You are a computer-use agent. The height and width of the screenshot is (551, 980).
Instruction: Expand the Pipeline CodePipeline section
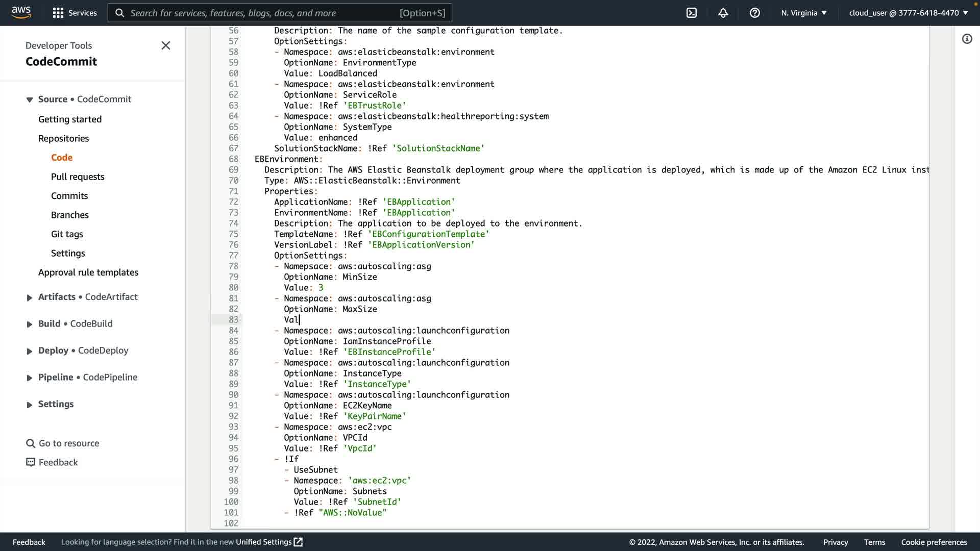(30, 378)
